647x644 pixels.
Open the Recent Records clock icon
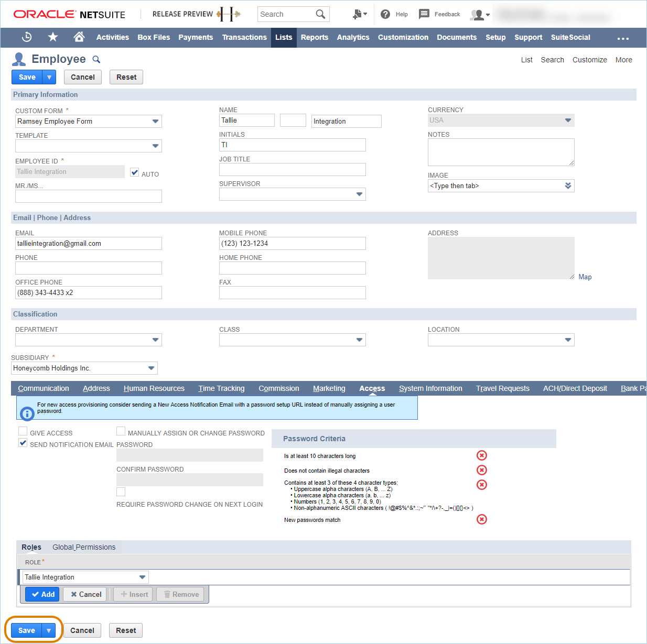[x=27, y=37]
